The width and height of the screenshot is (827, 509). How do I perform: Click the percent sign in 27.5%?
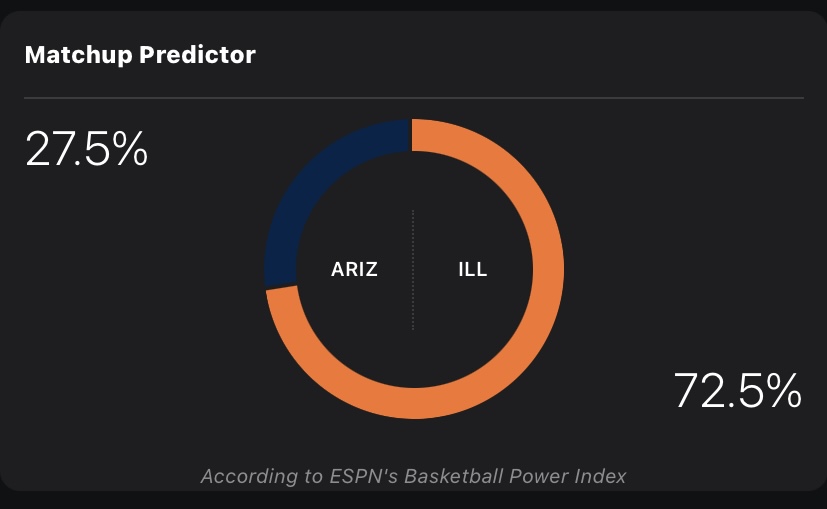[x=128, y=150]
